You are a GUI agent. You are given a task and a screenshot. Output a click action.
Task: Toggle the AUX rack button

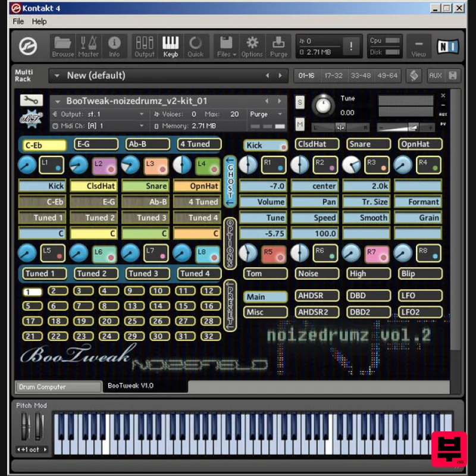435,76
